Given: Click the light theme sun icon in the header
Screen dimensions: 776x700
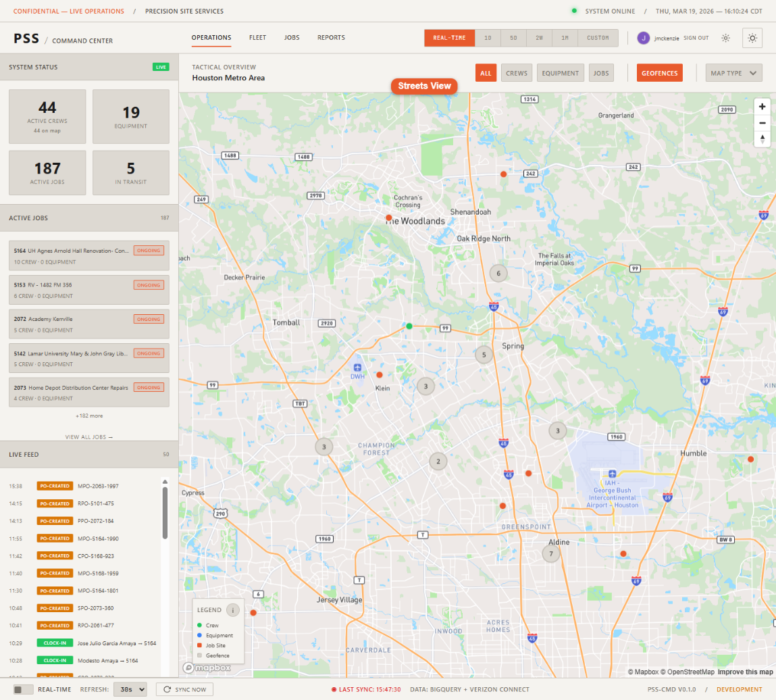Looking at the screenshot, I should 725,38.
